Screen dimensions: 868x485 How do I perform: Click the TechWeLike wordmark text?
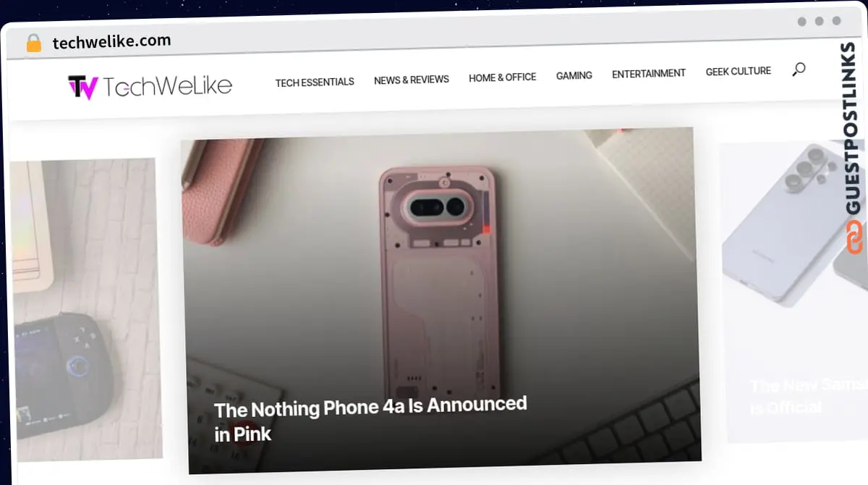point(168,86)
